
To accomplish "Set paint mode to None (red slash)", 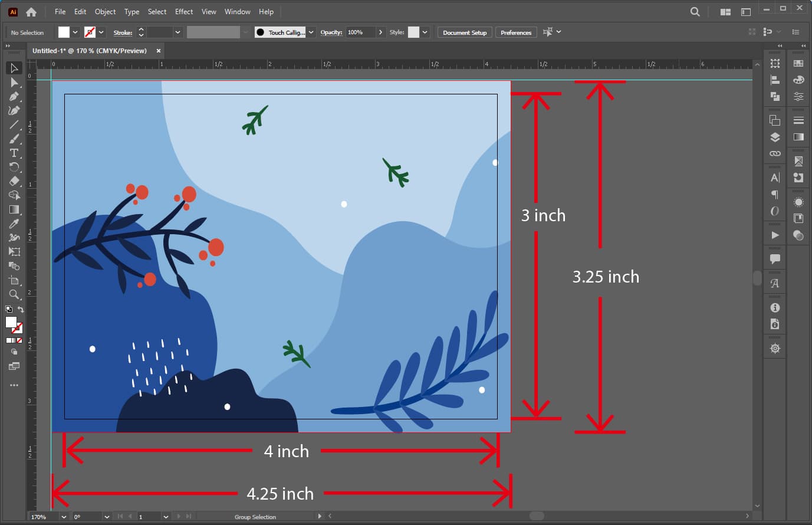I will click(x=19, y=340).
